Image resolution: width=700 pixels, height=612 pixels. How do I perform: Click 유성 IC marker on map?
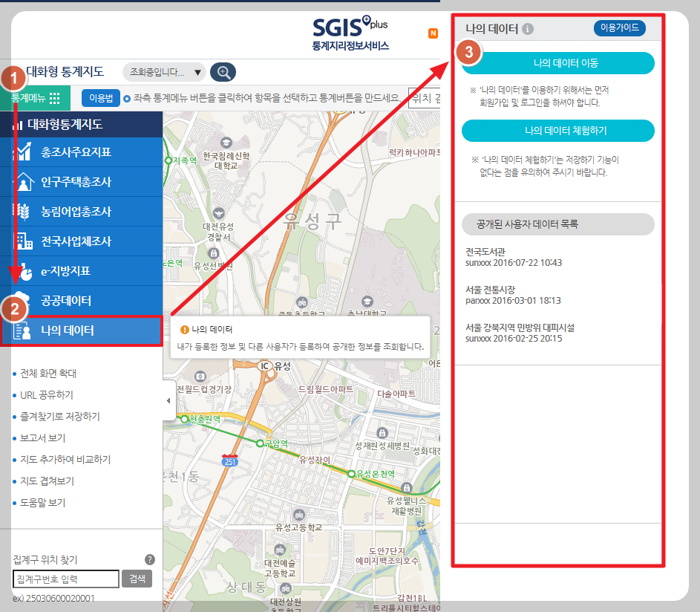[x=265, y=366]
